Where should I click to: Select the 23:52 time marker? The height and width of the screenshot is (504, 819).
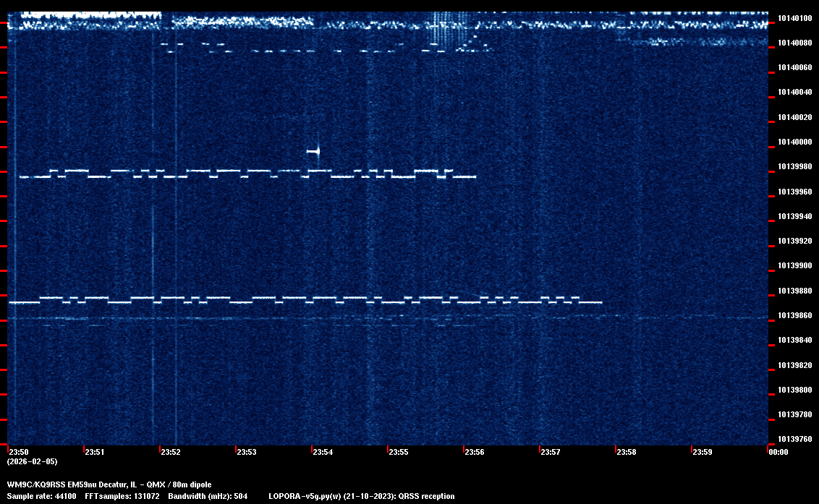tap(171, 453)
